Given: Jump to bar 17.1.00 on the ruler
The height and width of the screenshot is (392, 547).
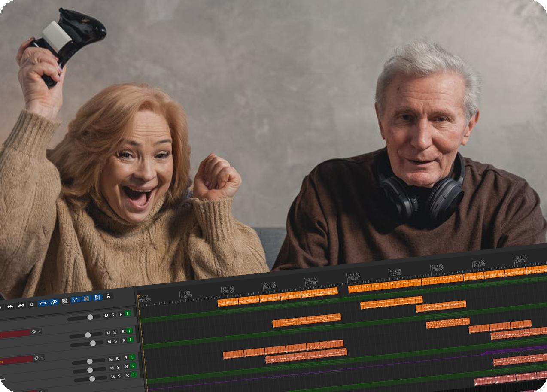Looking at the screenshot, I should pyautogui.click(x=228, y=288).
